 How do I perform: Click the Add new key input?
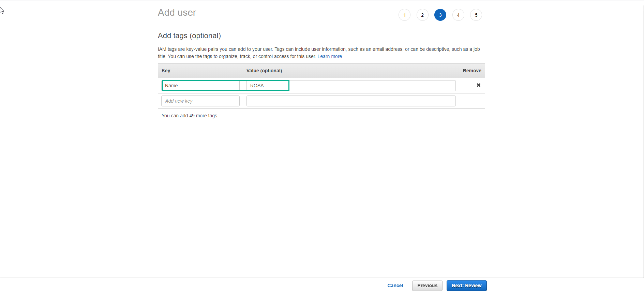[x=200, y=101]
